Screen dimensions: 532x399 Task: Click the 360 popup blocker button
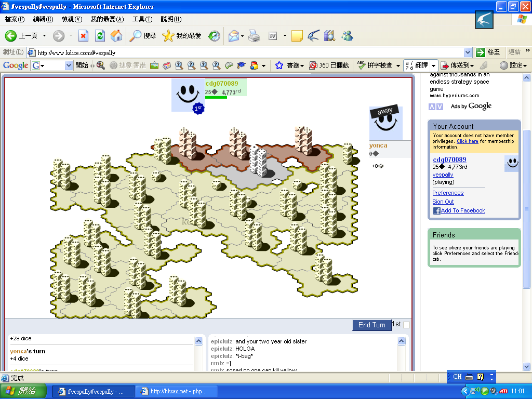pos(329,65)
